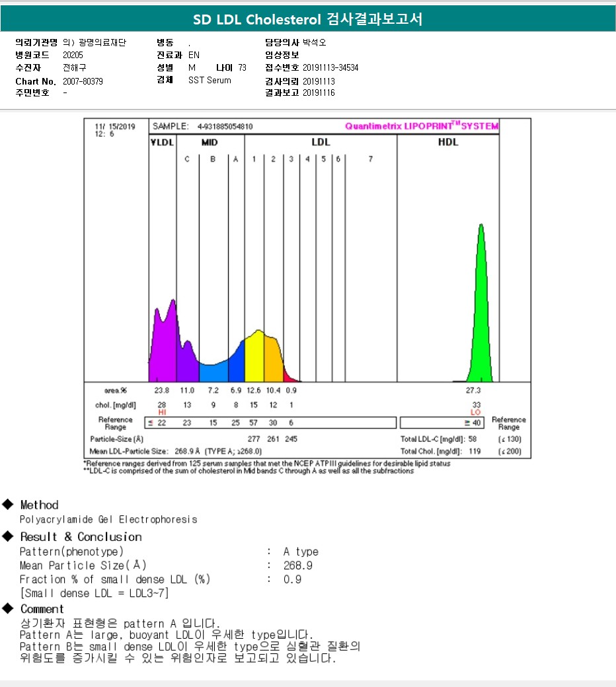
Task: Click the Mean LDL-Particle Size line
Action: (x=176, y=451)
